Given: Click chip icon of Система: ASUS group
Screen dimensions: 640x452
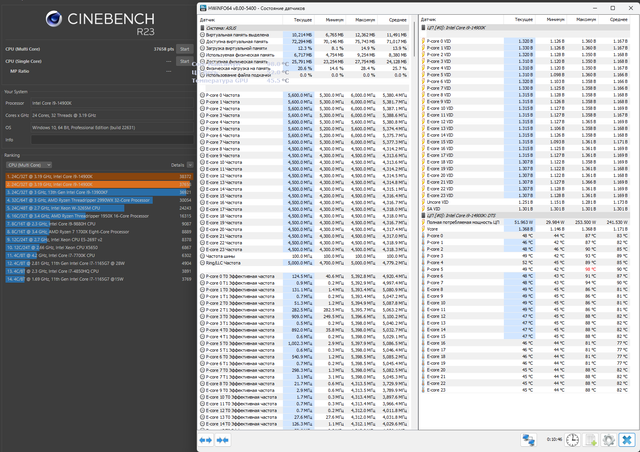Looking at the screenshot, I should click(202, 28).
